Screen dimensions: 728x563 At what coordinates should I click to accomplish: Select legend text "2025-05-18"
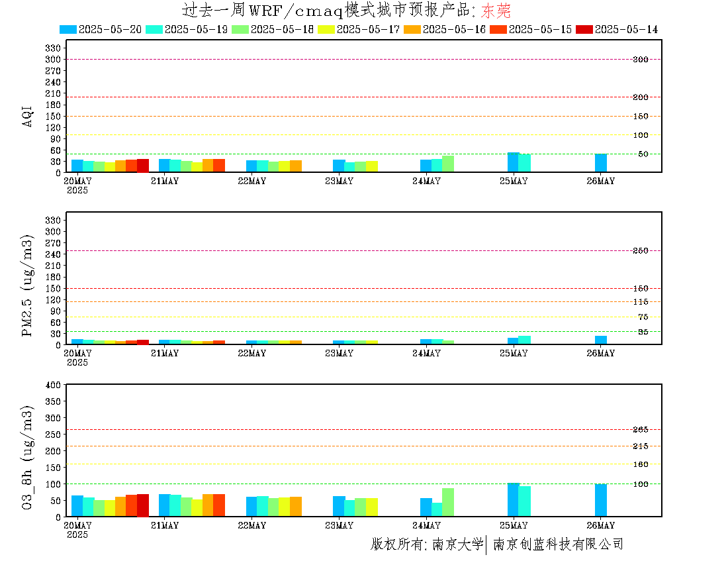click(283, 29)
